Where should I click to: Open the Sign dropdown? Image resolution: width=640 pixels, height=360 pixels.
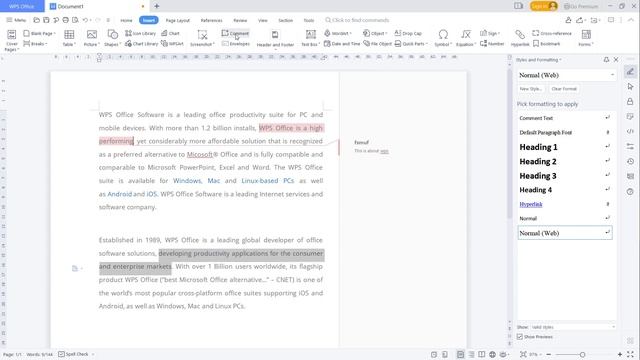[490, 33]
